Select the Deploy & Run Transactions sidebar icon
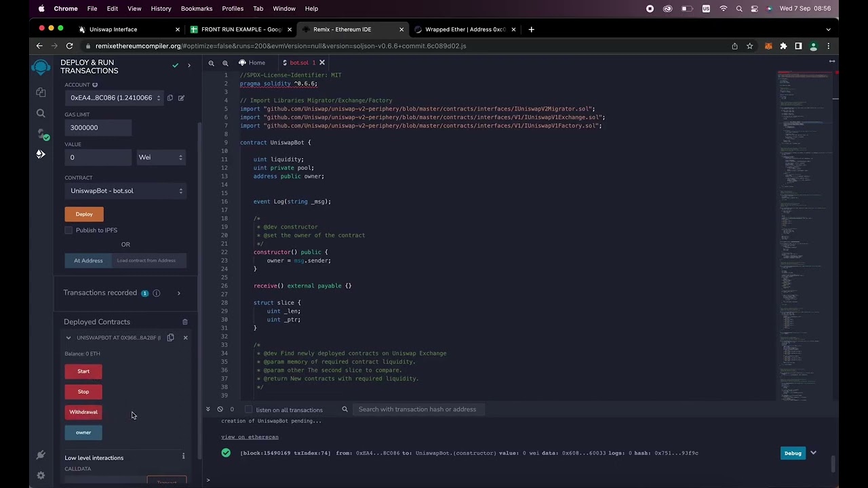 [x=41, y=155]
